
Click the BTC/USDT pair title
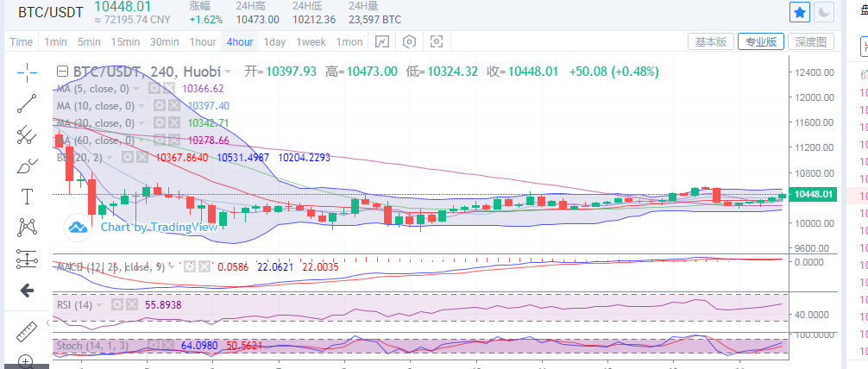click(x=51, y=12)
